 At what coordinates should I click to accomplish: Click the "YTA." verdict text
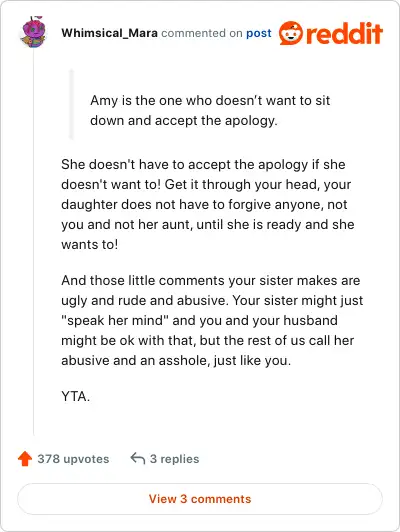[76, 396]
